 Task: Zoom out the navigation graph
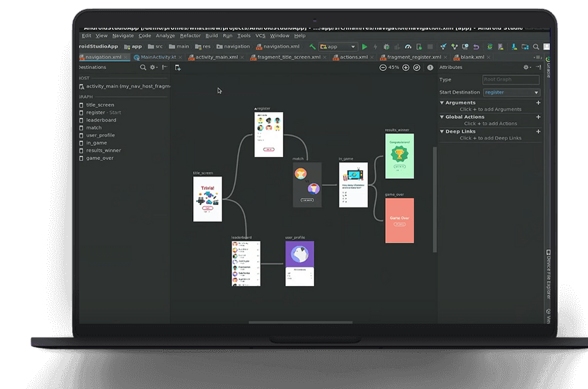pyautogui.click(x=384, y=67)
